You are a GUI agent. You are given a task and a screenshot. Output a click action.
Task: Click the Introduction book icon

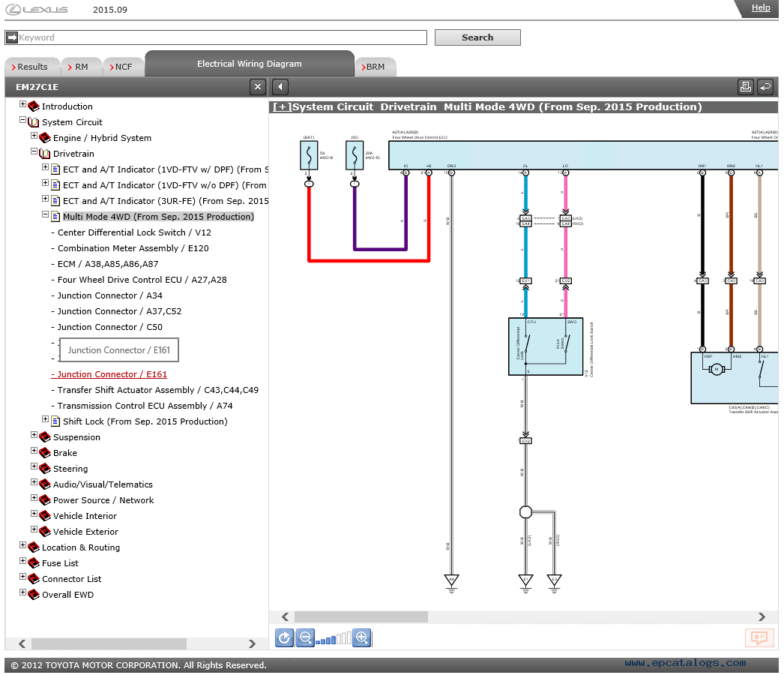[34, 106]
